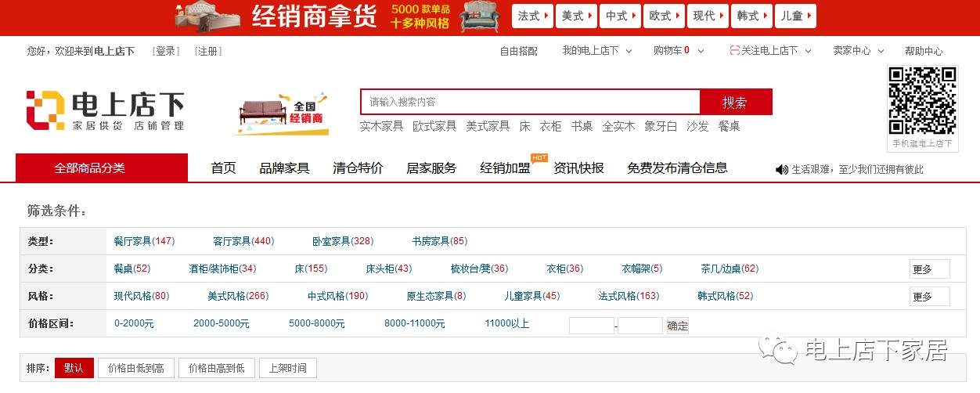Filter by 客厅家具 category link

243,241
